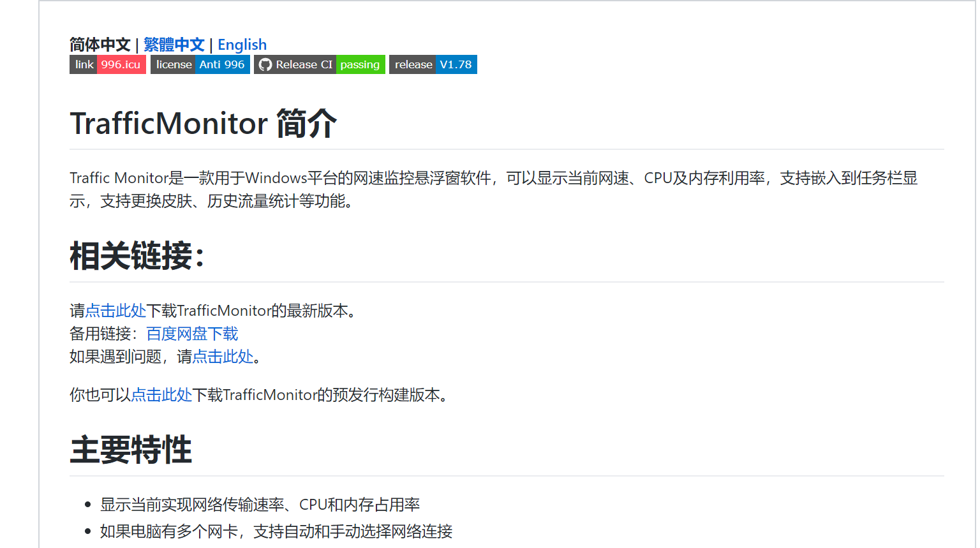The width and height of the screenshot is (980, 548).
Task: Click the 主要特性 heading
Action: (131, 450)
